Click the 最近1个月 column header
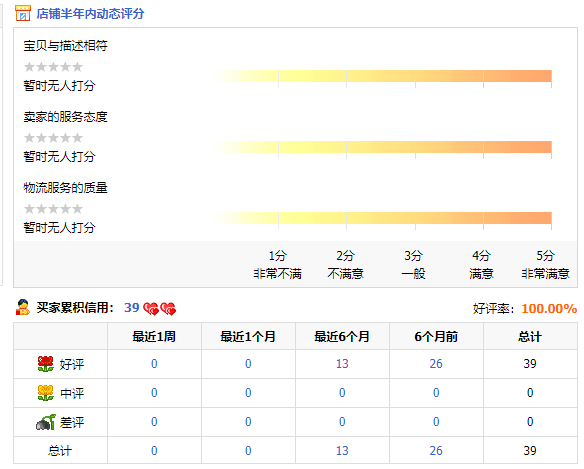 point(248,337)
